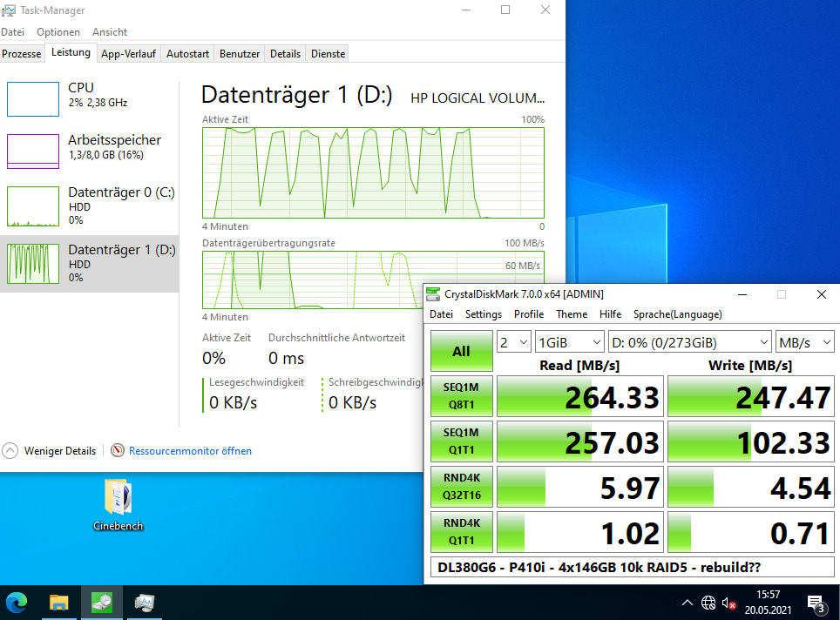Open the Sprache(Language) menu
The width and height of the screenshot is (840, 620).
pyautogui.click(x=677, y=314)
